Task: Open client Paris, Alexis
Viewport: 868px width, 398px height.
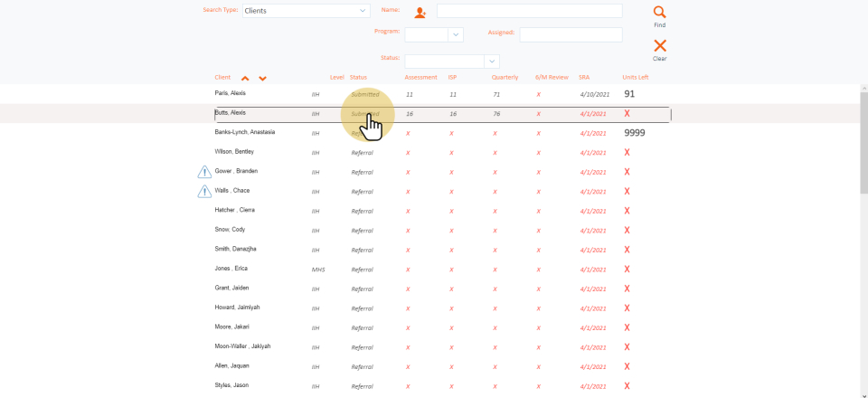Action: [x=230, y=94]
